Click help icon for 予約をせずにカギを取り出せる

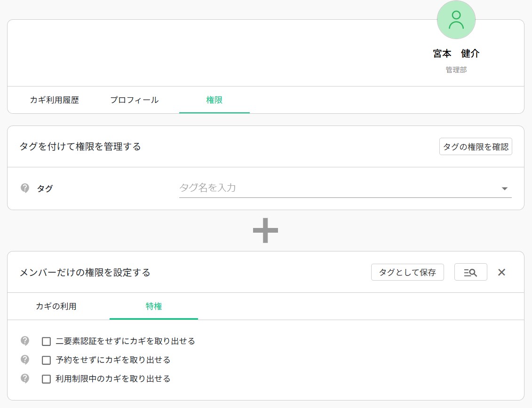[x=25, y=360]
